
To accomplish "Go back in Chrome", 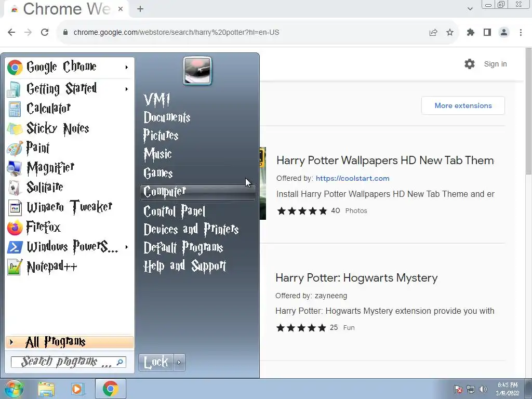I will [x=11, y=32].
